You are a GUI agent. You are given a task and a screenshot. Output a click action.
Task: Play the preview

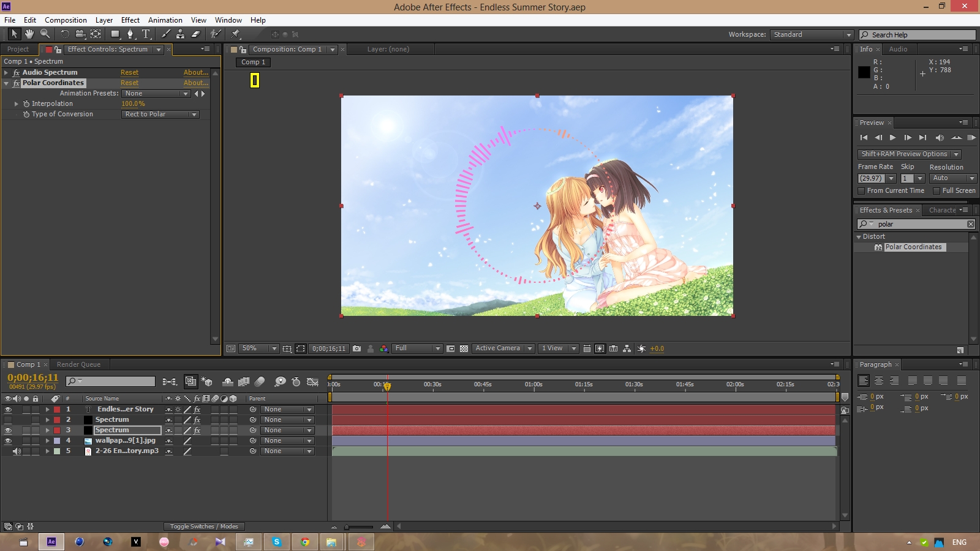click(x=892, y=138)
